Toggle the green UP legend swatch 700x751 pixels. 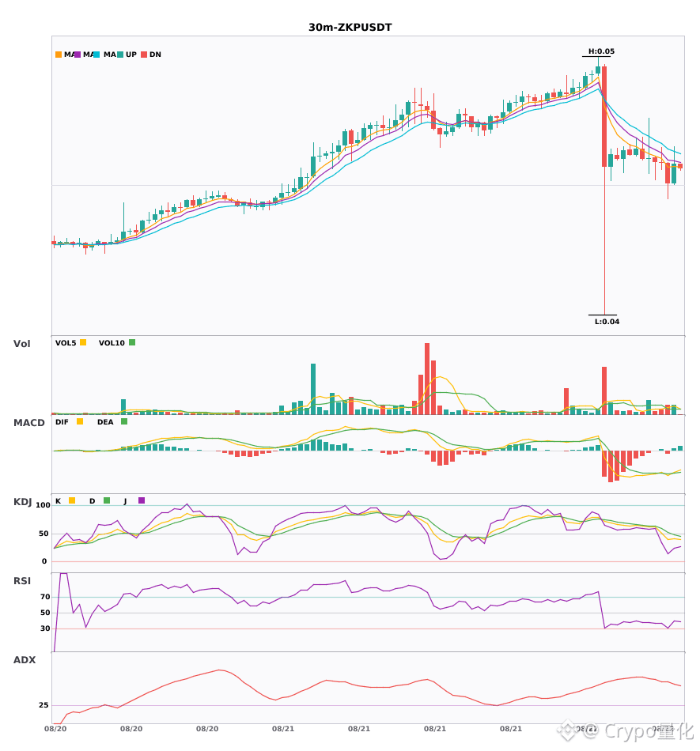120,55
